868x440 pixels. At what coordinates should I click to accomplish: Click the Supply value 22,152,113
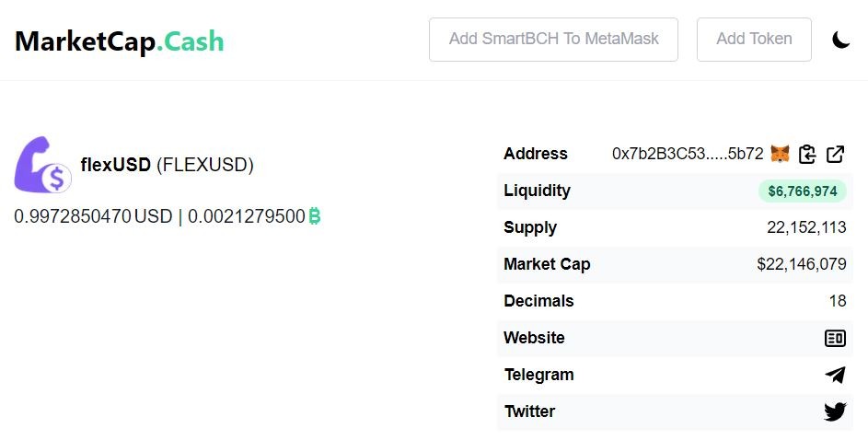806,227
